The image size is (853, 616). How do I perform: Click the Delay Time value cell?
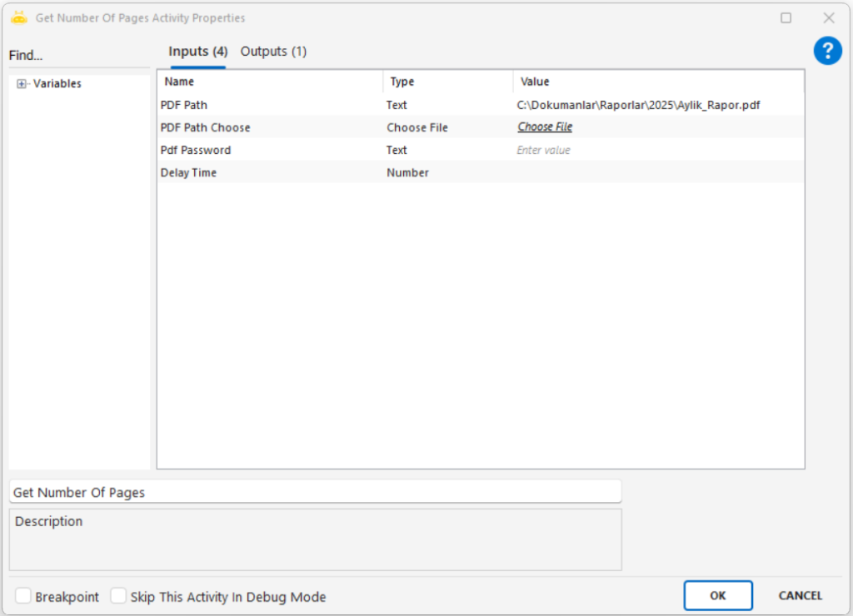658,172
